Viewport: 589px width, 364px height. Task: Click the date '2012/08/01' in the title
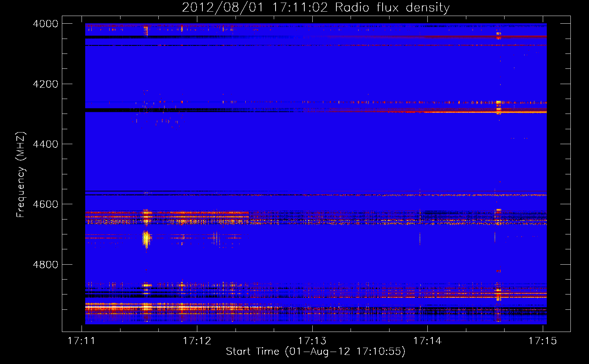(x=222, y=7)
